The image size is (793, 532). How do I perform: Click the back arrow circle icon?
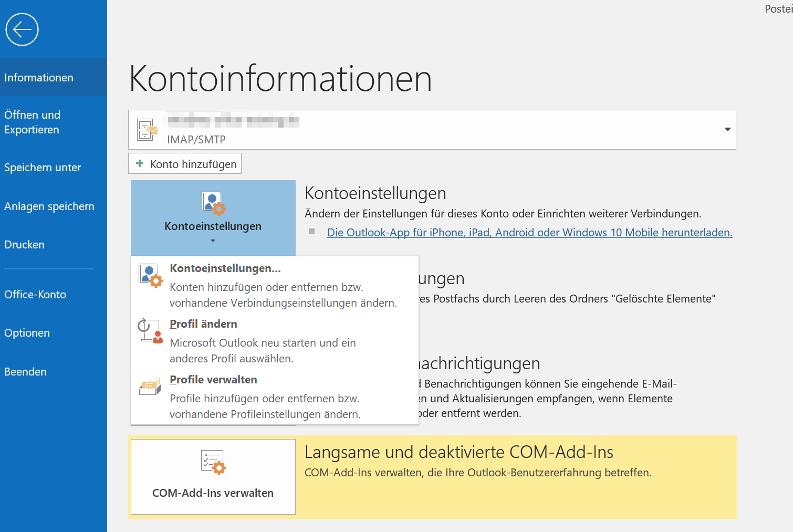click(x=22, y=29)
